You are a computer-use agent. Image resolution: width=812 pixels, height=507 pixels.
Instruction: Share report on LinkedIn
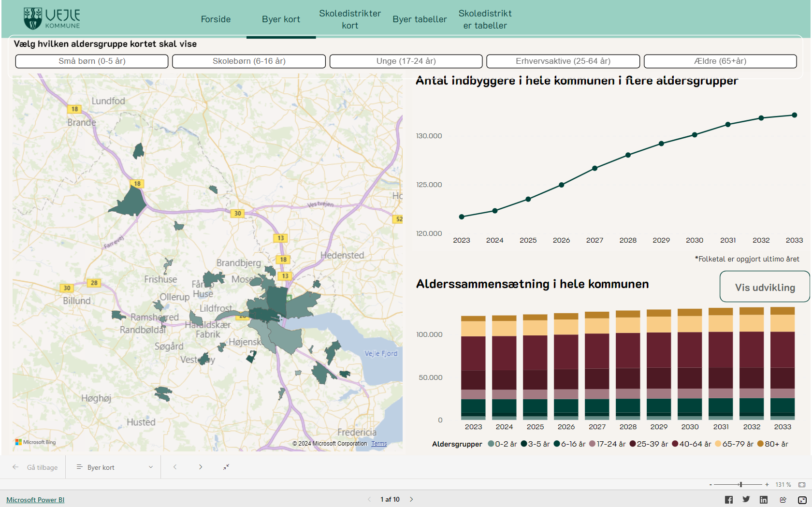[x=764, y=500]
